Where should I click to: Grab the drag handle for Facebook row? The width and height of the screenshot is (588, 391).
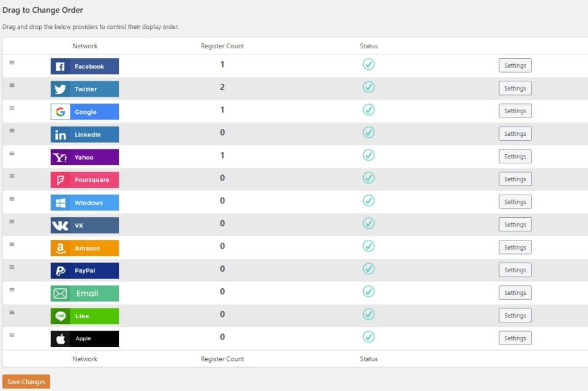tap(12, 62)
